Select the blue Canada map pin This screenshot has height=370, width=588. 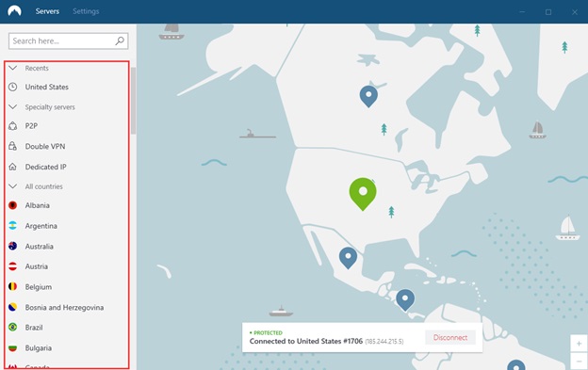(x=368, y=96)
